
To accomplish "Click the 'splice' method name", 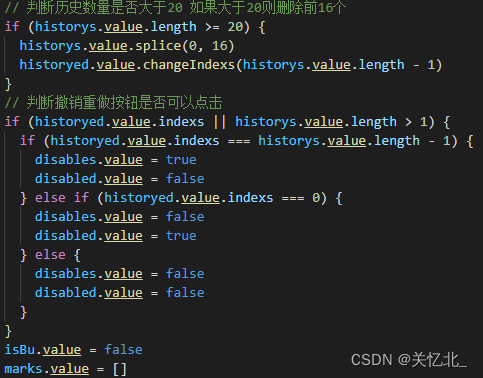I will click(x=158, y=46).
